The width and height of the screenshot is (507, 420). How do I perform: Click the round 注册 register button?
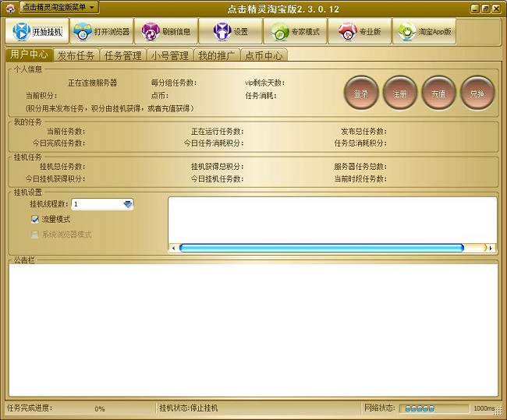pyautogui.click(x=399, y=94)
